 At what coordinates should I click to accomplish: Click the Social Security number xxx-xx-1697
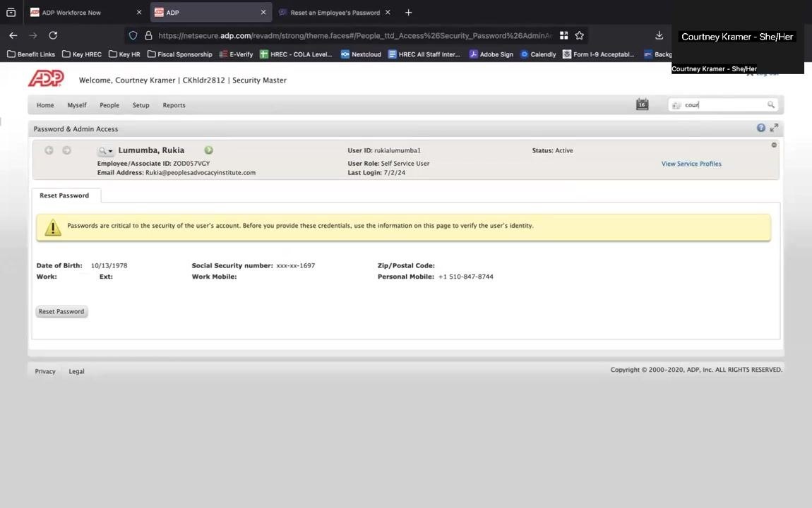(x=296, y=265)
